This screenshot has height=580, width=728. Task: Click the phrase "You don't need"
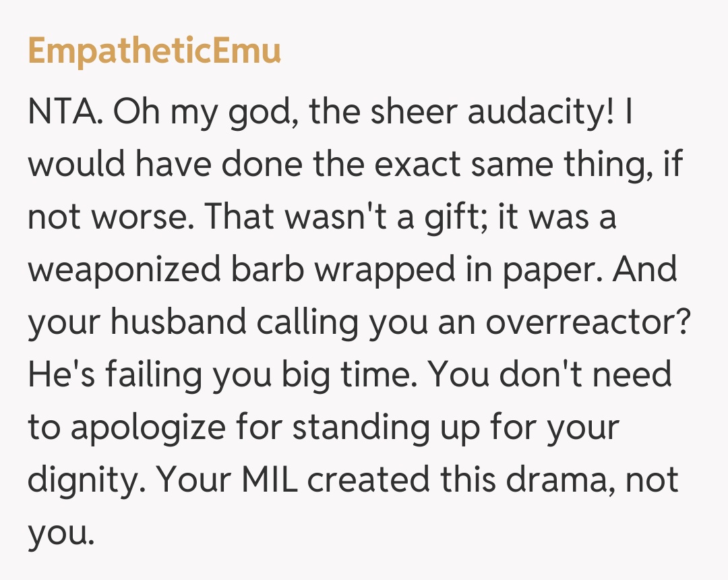click(x=550, y=374)
